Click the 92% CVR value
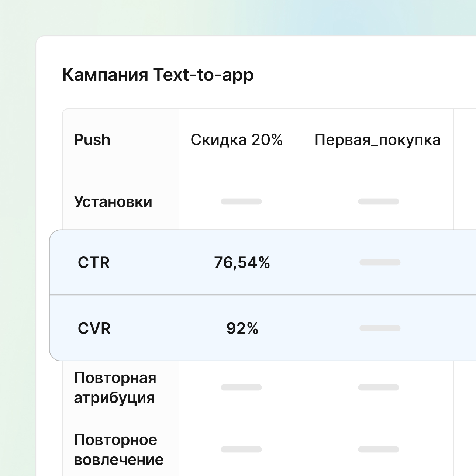The width and height of the screenshot is (476, 476). coord(242,328)
